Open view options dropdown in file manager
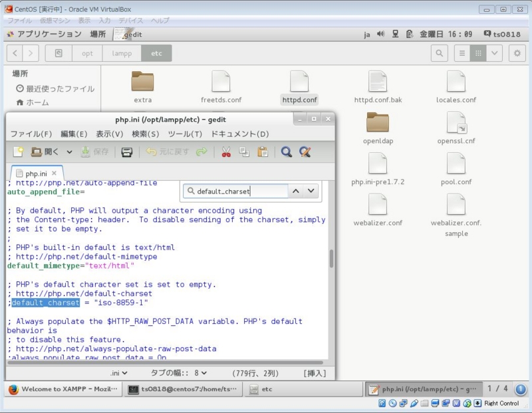This screenshot has height=413, width=532. tap(494, 53)
